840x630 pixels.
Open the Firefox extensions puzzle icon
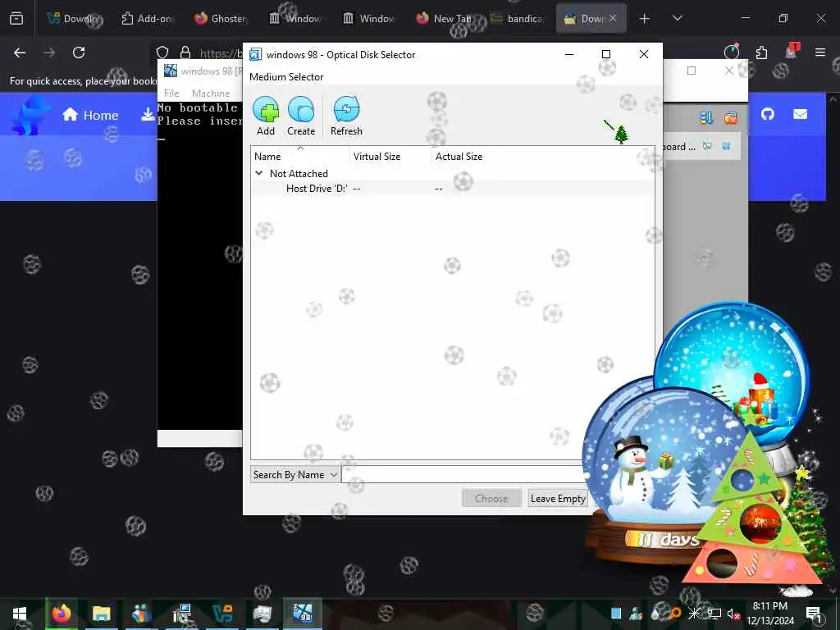tap(761, 52)
